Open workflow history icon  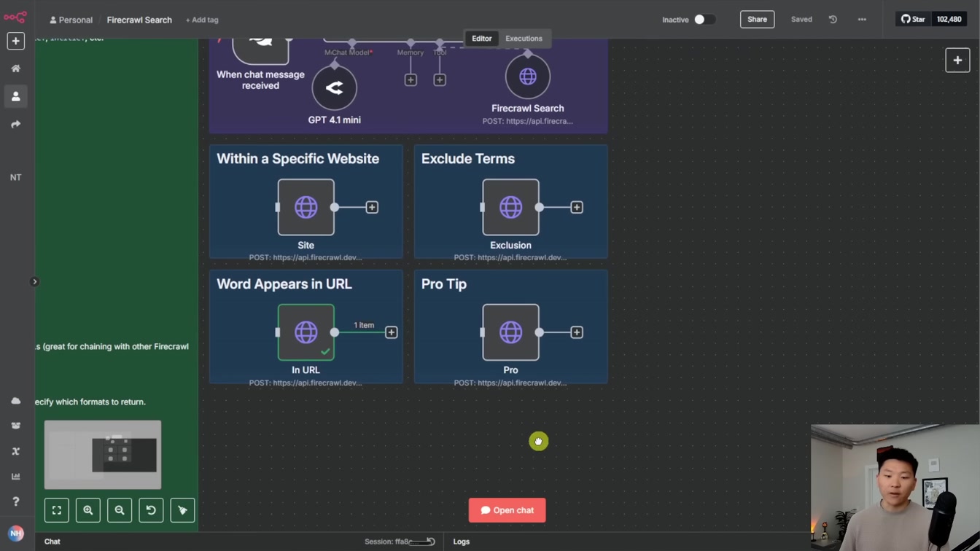point(833,20)
